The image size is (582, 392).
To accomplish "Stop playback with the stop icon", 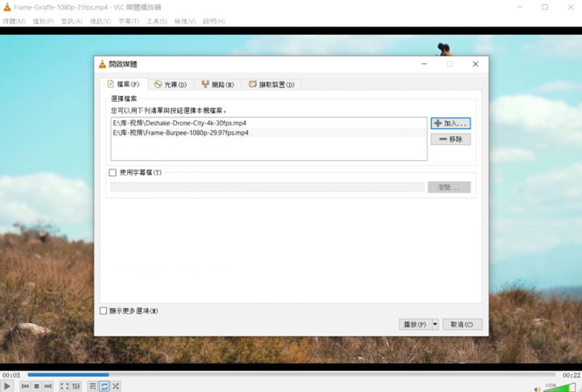I will pyautogui.click(x=36, y=386).
